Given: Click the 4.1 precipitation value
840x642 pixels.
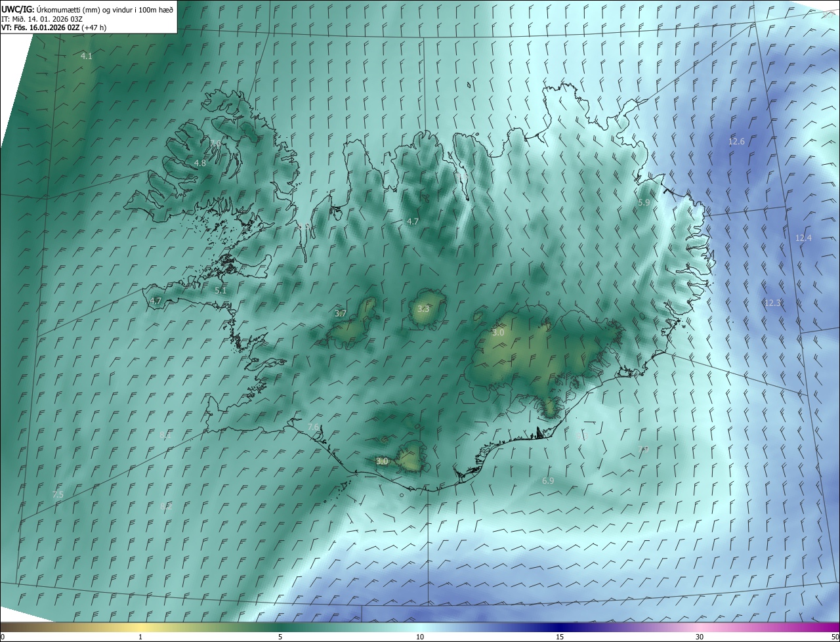Looking at the screenshot, I should point(86,56).
